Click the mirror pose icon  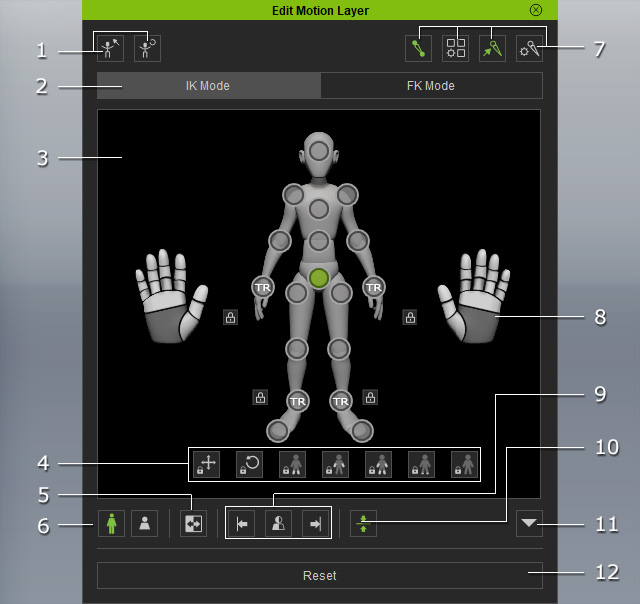point(193,524)
